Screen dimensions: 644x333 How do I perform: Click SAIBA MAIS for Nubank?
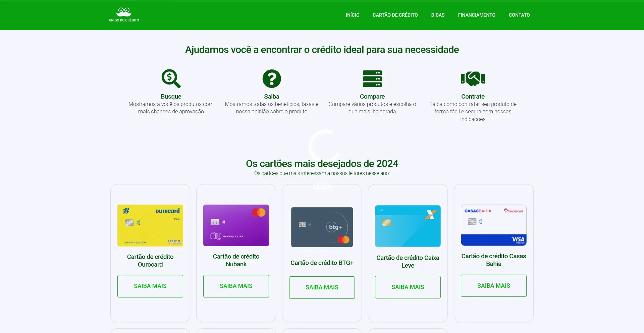coord(236,286)
